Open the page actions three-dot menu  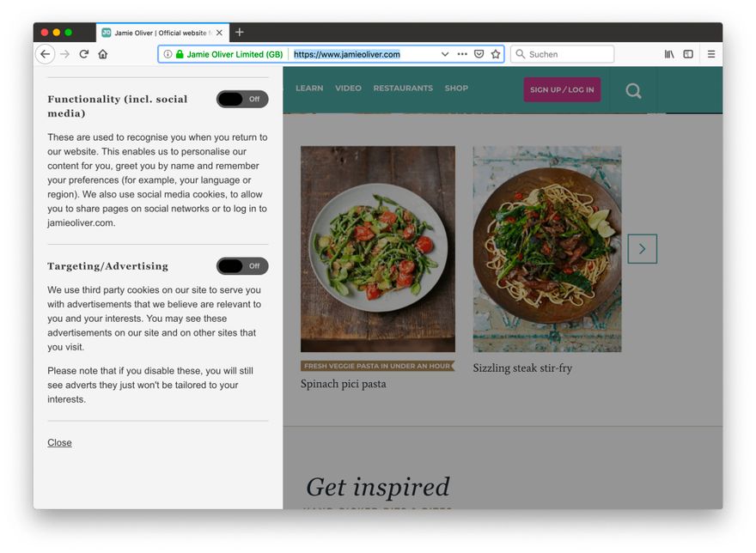click(x=462, y=54)
